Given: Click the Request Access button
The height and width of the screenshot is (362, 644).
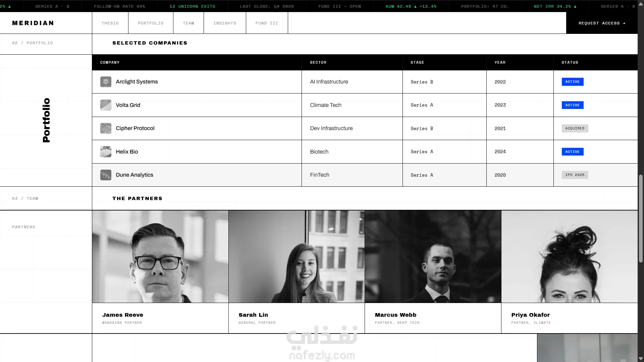Looking at the screenshot, I should pyautogui.click(x=602, y=23).
